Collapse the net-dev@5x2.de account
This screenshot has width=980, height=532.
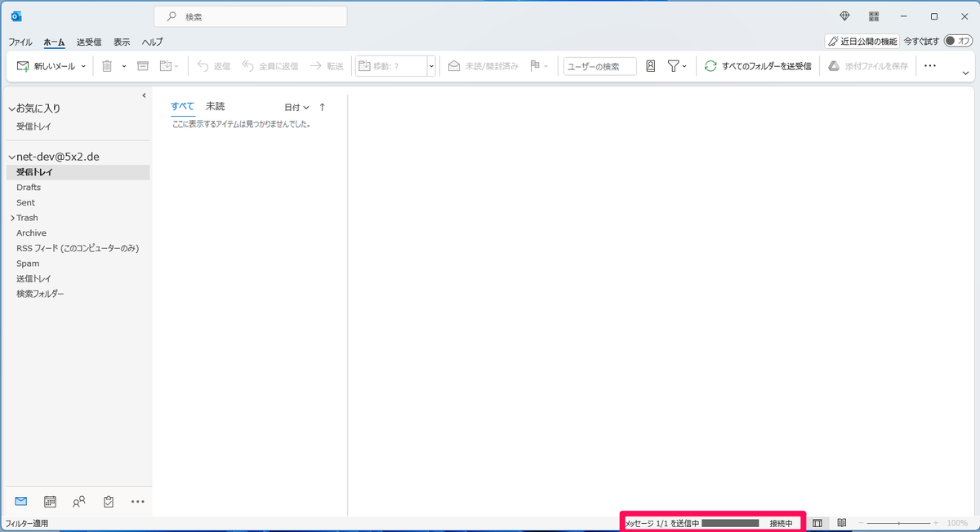(x=11, y=156)
